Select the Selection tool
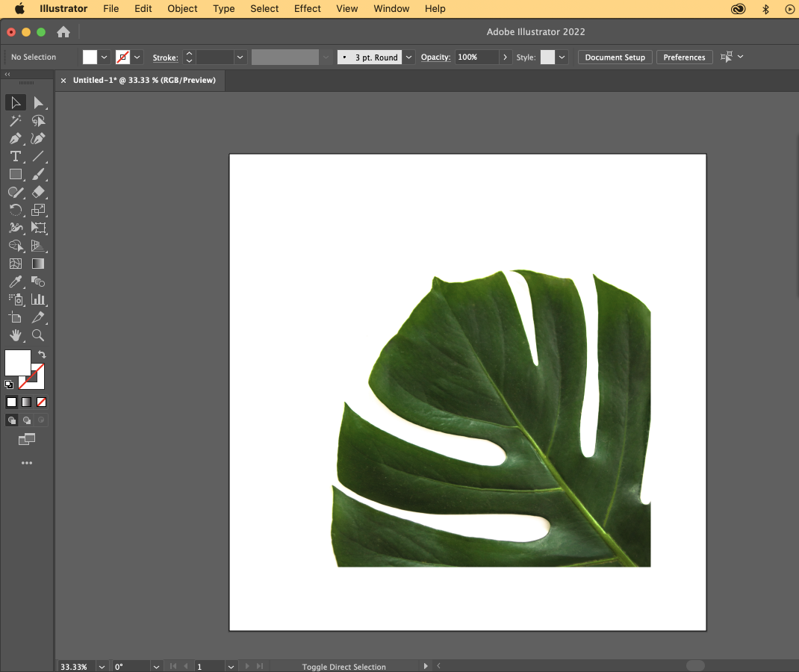799x672 pixels. [16, 102]
